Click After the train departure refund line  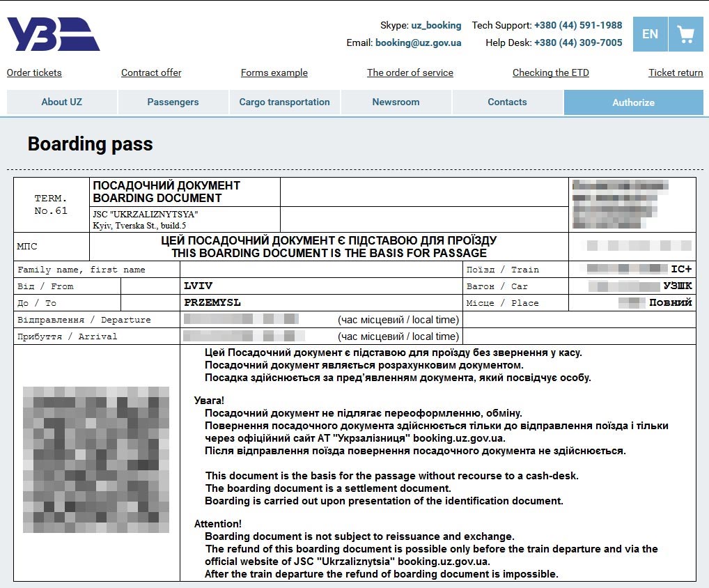(x=381, y=574)
